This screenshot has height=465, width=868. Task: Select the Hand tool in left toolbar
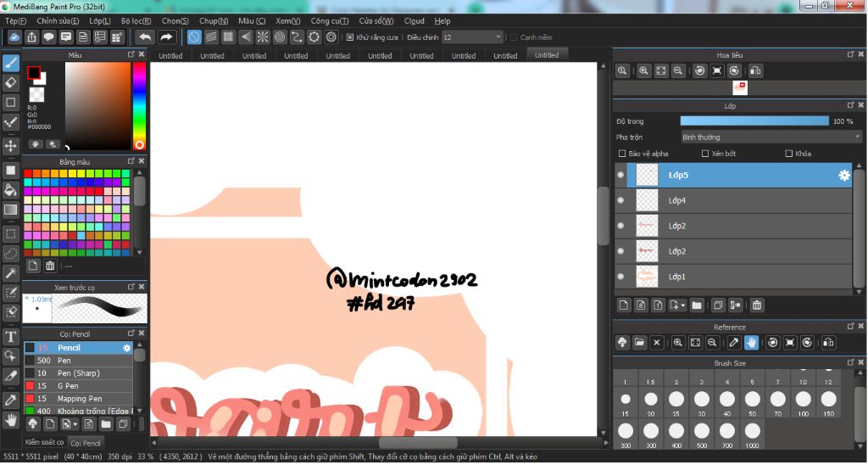(x=10, y=419)
